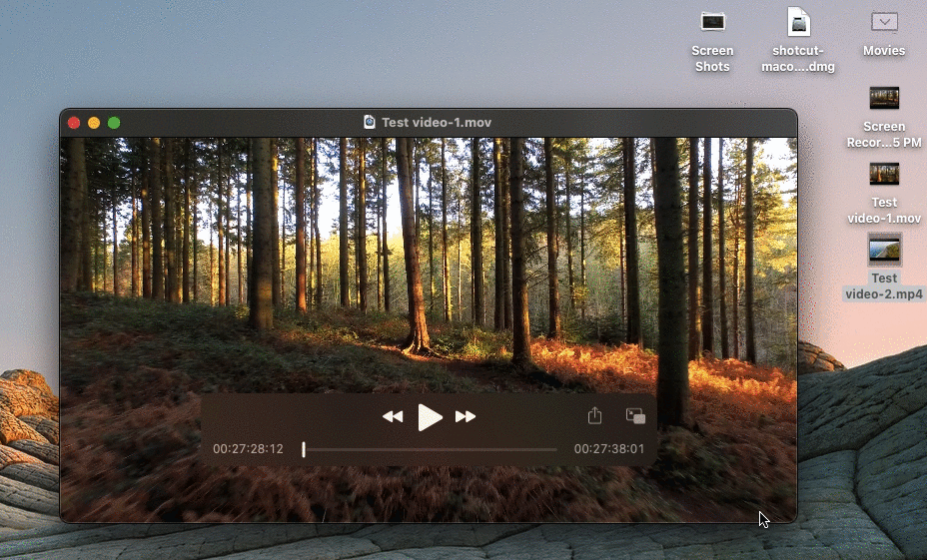Select the Movies folder on desktop
The height and width of the screenshot is (560, 927).
(884, 34)
